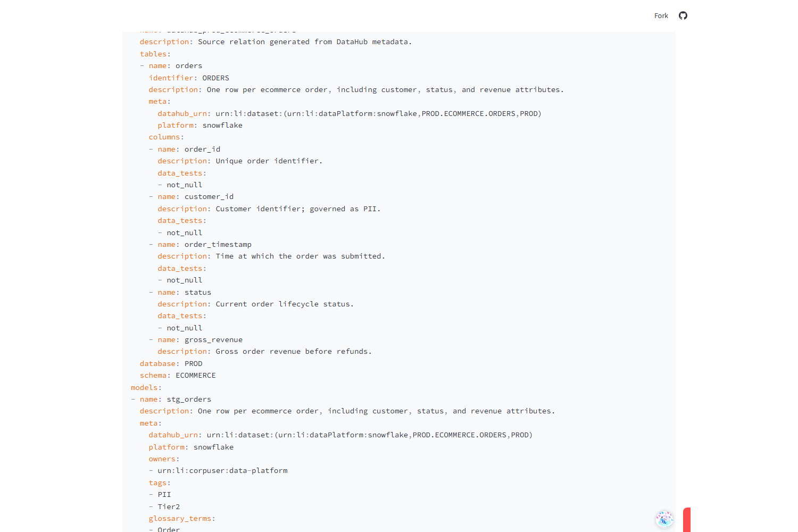Click the 'glossary_terms:' key
This screenshot has height=532, width=798.
pos(182,519)
